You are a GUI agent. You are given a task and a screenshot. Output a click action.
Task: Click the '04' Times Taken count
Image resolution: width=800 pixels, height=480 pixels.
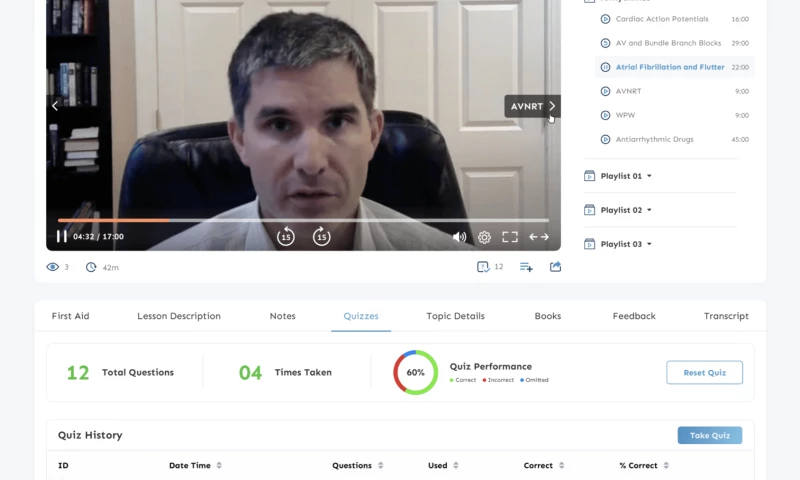pos(250,372)
